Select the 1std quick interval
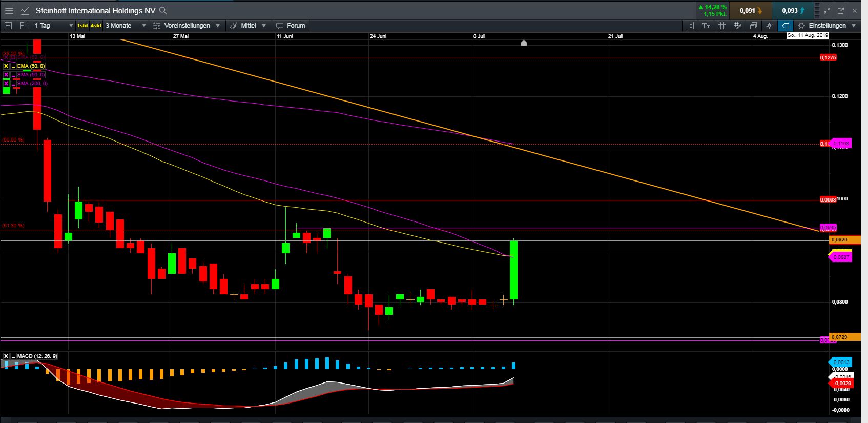Screen dimensions: 868x423 (x=82, y=25)
